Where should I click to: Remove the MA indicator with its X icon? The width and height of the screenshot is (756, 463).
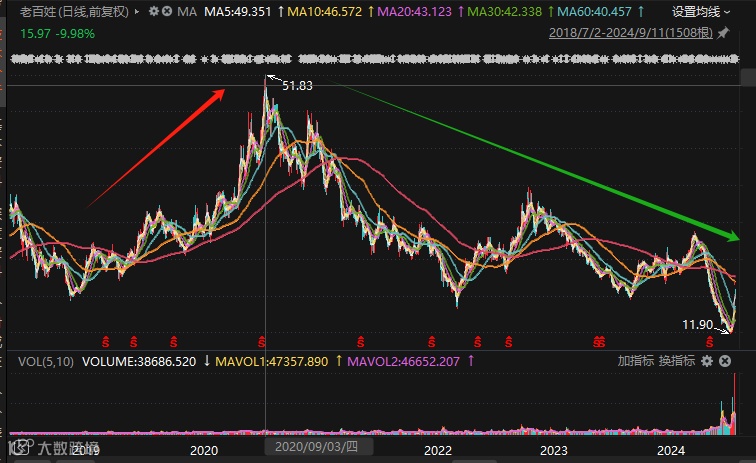[167, 11]
